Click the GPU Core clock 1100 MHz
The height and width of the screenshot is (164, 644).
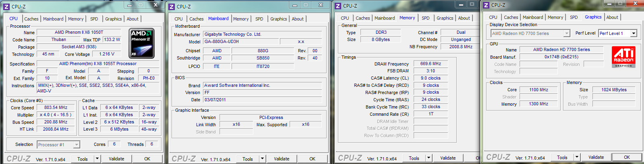coord(538,90)
